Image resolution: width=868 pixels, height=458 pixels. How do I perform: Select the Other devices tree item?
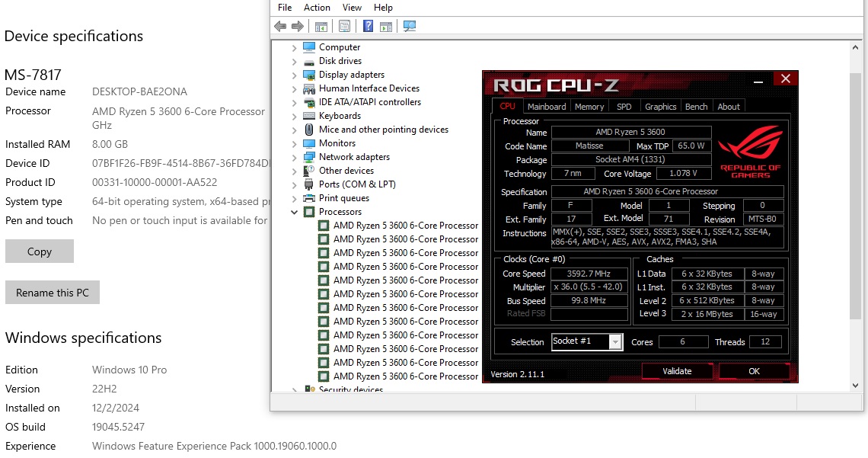point(346,171)
